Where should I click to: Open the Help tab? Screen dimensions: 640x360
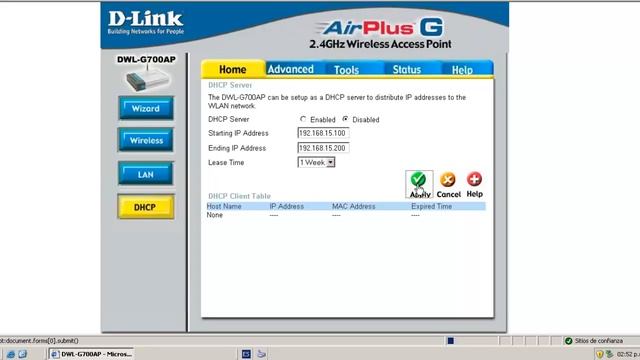coord(462,70)
